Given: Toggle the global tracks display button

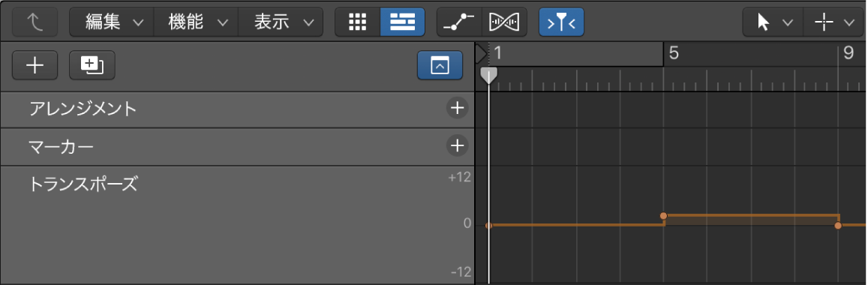Looking at the screenshot, I should (440, 65).
